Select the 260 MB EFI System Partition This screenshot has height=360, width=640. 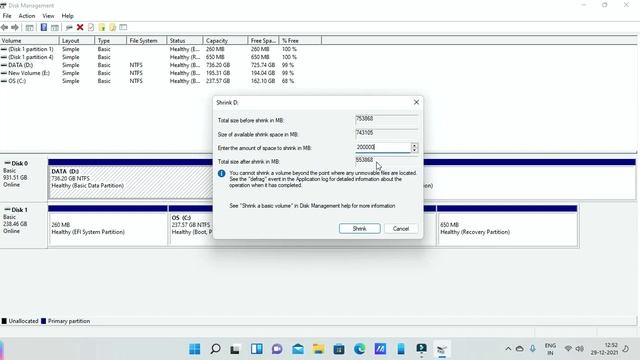point(107,229)
